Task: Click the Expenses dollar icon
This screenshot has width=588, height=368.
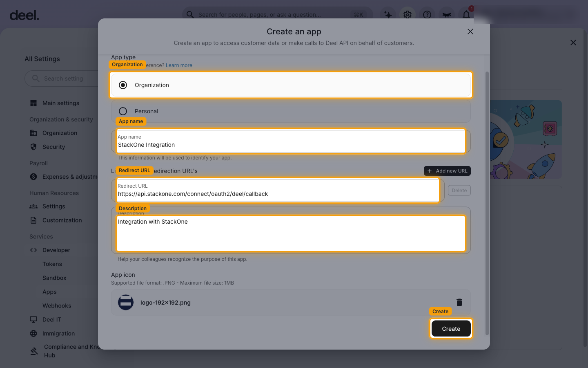Action: (33, 177)
